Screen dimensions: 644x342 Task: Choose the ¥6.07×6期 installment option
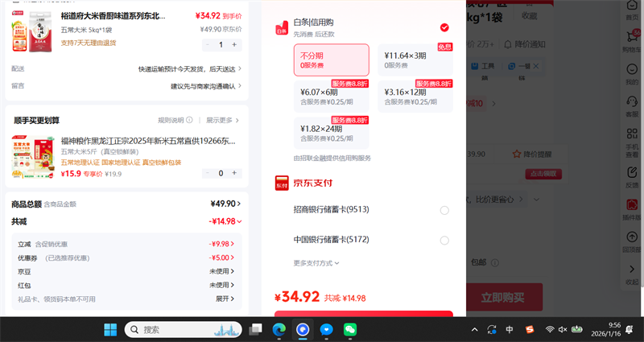332,97
